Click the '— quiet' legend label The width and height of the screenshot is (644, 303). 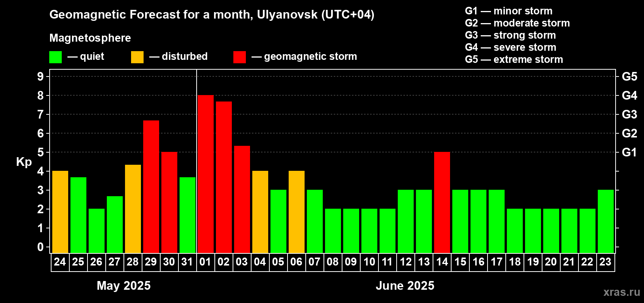(x=86, y=56)
